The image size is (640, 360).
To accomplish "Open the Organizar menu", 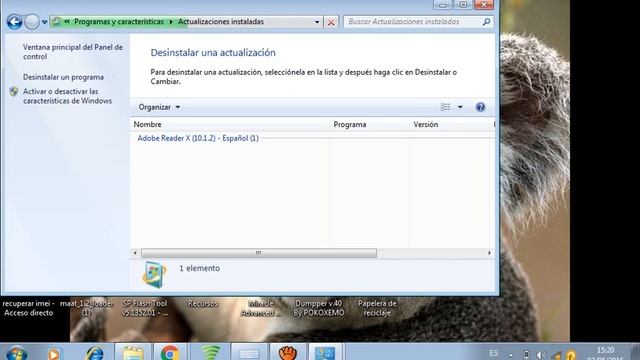I will (x=159, y=107).
